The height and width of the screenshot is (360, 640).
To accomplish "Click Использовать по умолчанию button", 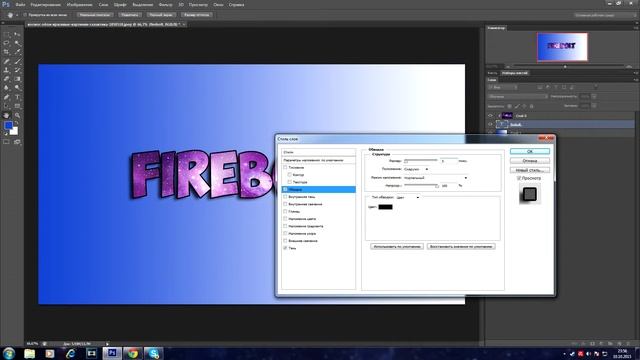I will (397, 247).
